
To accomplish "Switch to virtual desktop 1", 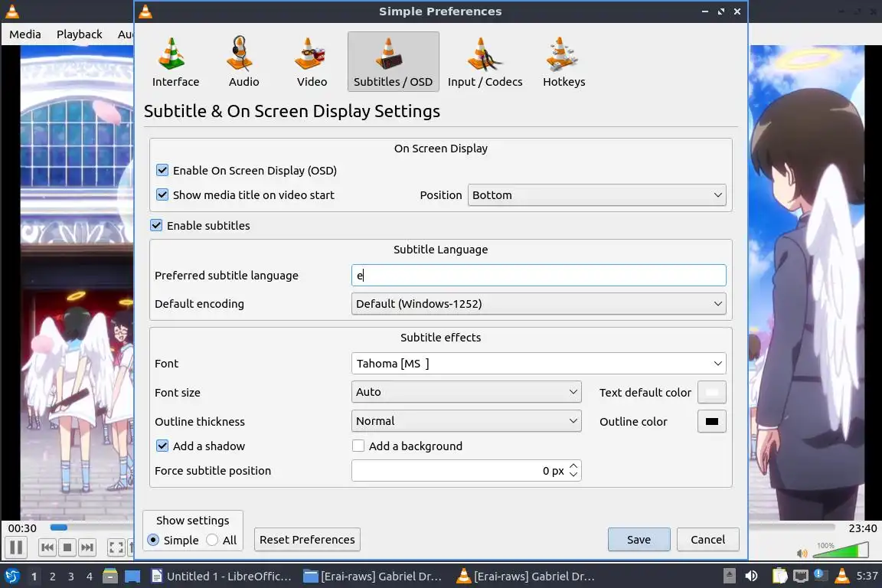I will 34,577.
